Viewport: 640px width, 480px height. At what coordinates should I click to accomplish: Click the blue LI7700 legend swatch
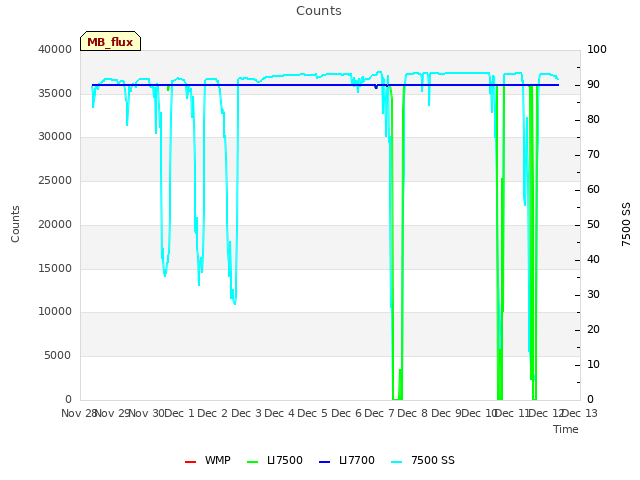tap(324, 462)
